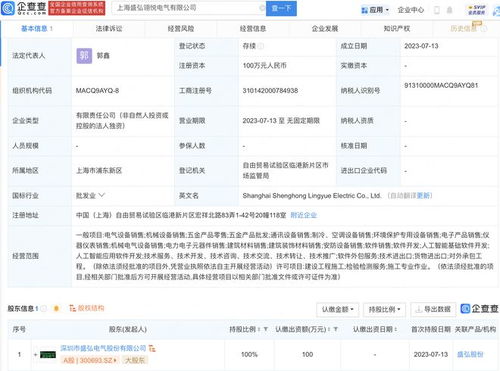Click 持股比例 column header
Screen dimensions: 500x371
click(x=242, y=329)
